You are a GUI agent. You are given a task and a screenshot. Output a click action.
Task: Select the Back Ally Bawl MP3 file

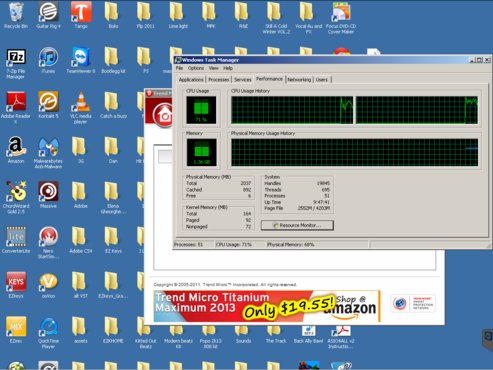point(308,334)
